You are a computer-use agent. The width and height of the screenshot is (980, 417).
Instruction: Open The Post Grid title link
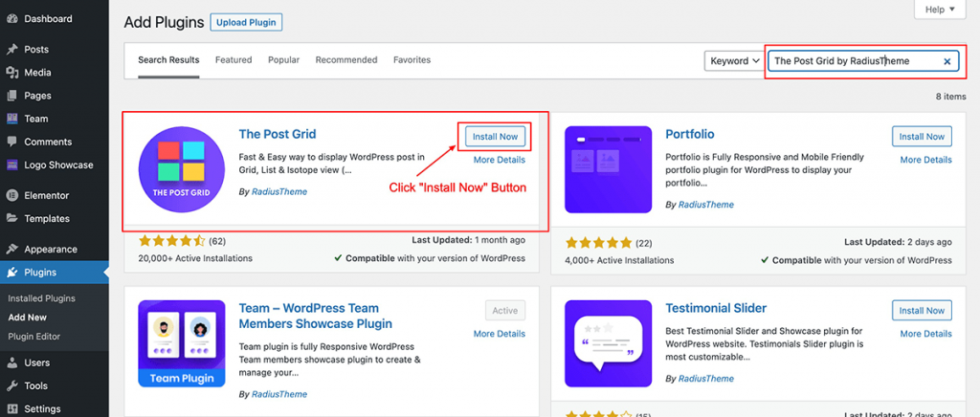[278, 134]
